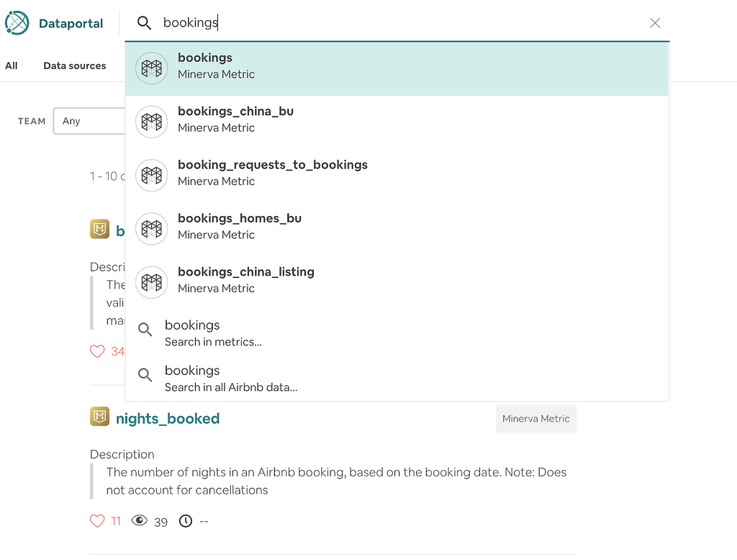Choose the 'booking_requests_to_bookings' suggestion
737x560 pixels.
click(397, 176)
